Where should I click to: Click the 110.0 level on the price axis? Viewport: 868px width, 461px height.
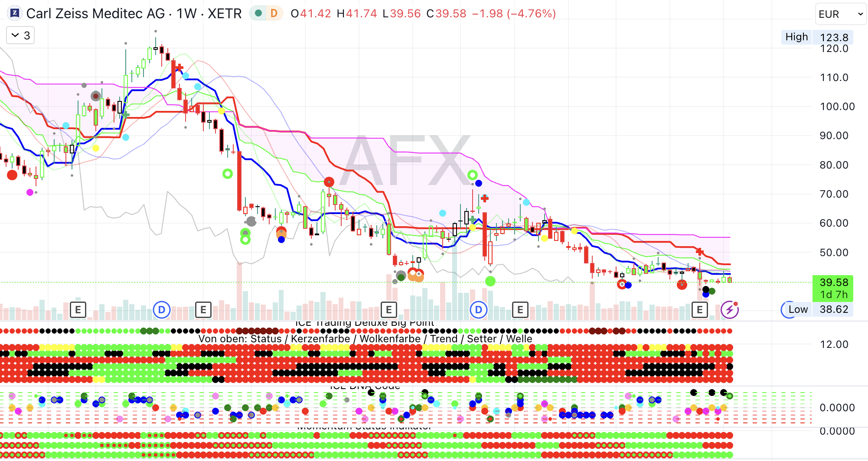[834, 78]
